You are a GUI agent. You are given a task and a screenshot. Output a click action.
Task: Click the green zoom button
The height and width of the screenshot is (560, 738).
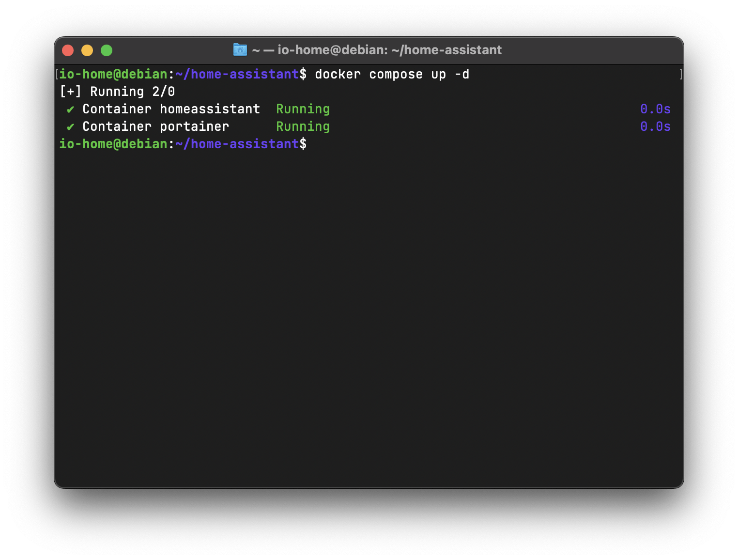[x=106, y=50]
